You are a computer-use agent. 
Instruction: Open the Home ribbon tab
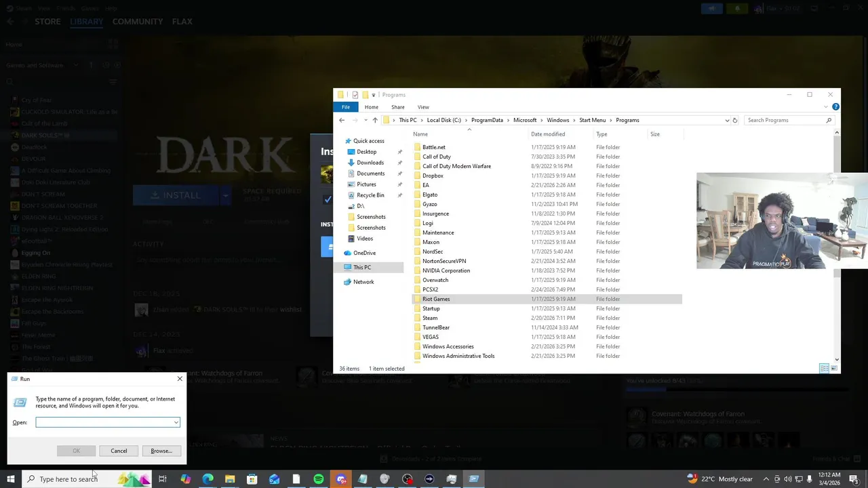pos(371,107)
